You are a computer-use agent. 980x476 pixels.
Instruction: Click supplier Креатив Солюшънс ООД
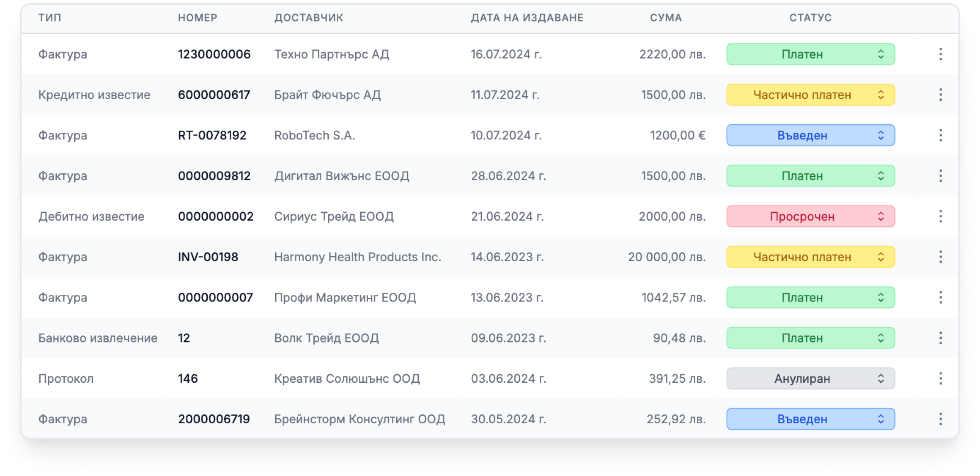[x=347, y=379]
